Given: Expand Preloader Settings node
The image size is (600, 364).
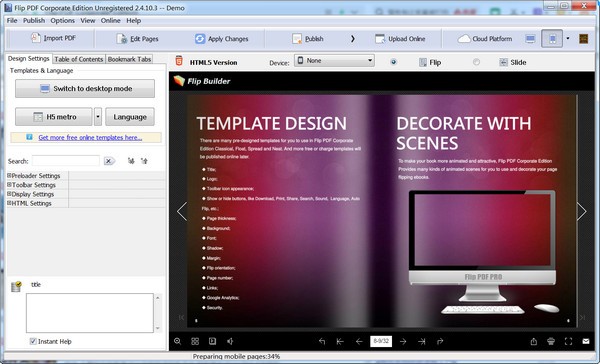Looking at the screenshot, I should pyautogui.click(x=9, y=175).
